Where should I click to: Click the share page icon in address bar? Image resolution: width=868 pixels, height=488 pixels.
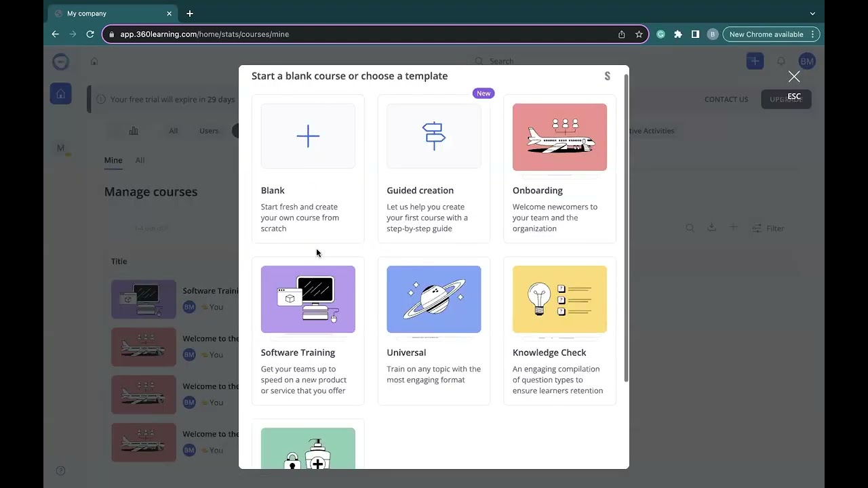click(621, 34)
